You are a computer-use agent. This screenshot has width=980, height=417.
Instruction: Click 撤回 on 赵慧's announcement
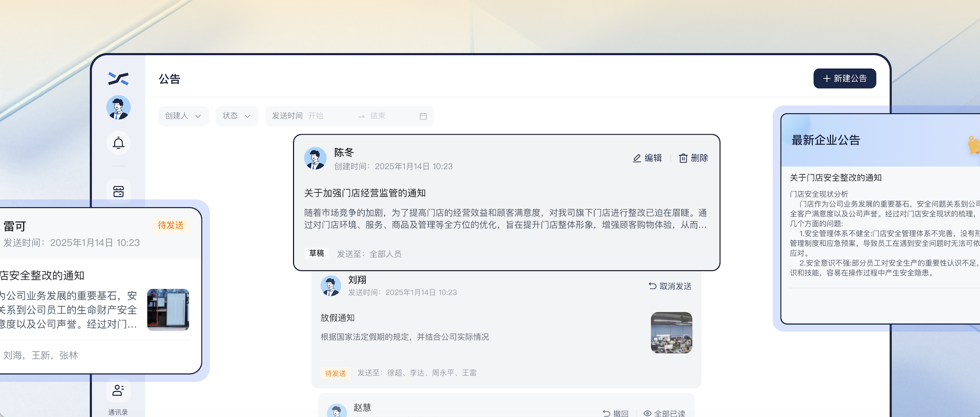tap(615, 413)
